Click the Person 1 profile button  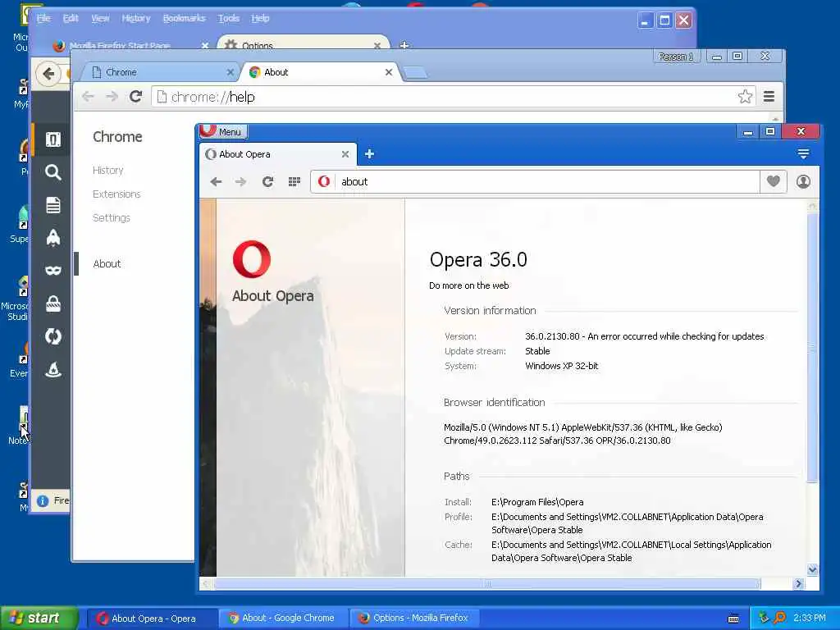[x=676, y=57]
